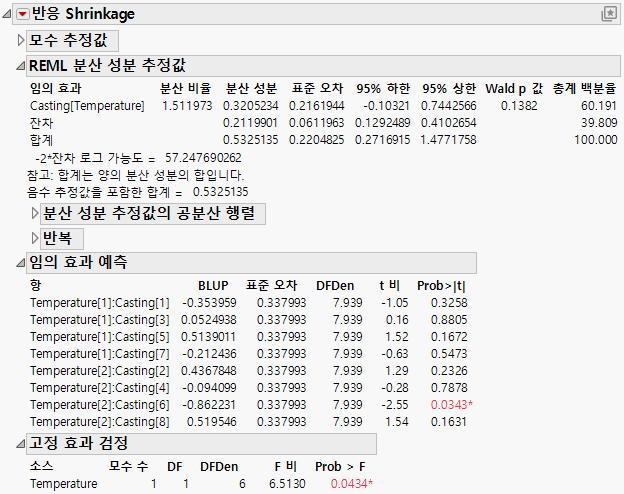The height and width of the screenshot is (494, 624).
Task: Click the DFDen header in 임의 효과 예측
Action: point(335,286)
